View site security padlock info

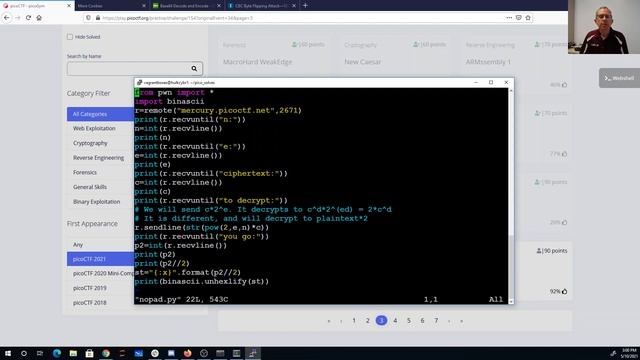98,18
